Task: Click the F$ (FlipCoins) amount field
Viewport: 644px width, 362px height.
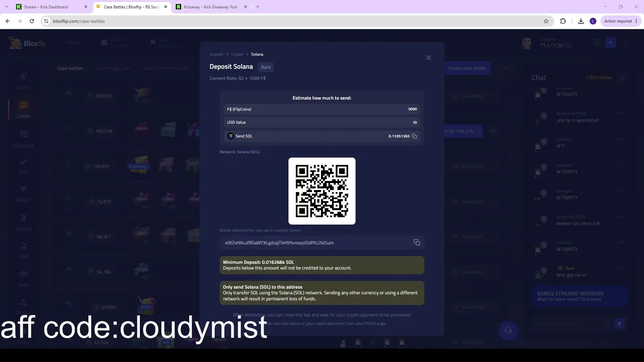Action: (322, 109)
